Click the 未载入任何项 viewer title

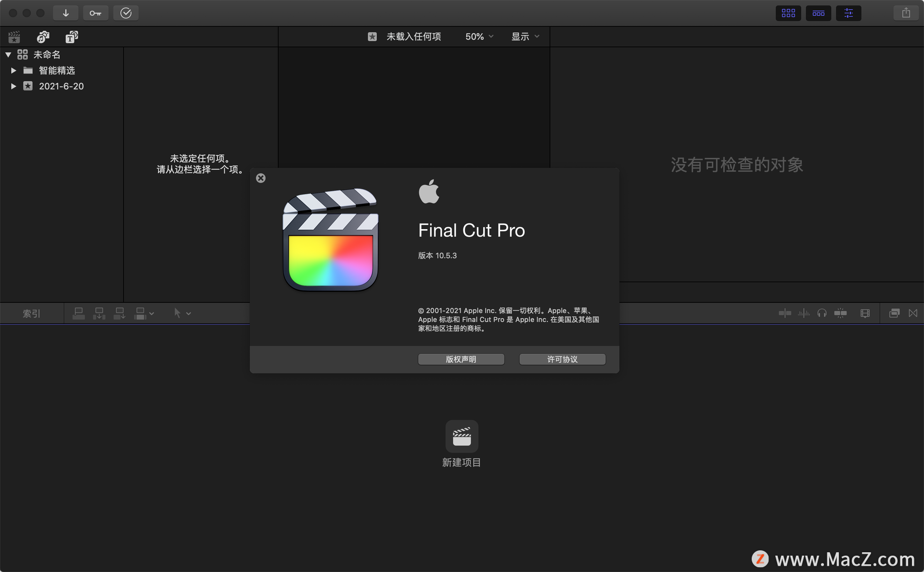coord(414,37)
